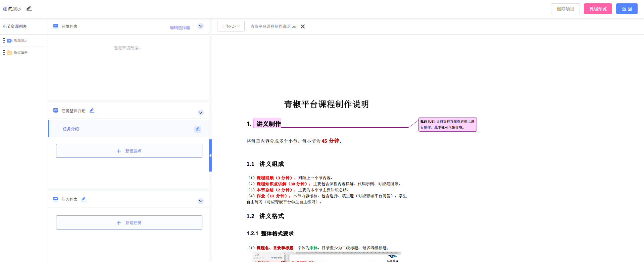The width and height of the screenshot is (644, 262).
Task: Click the 讲义制作 highlighted heading
Action: click(x=268, y=124)
